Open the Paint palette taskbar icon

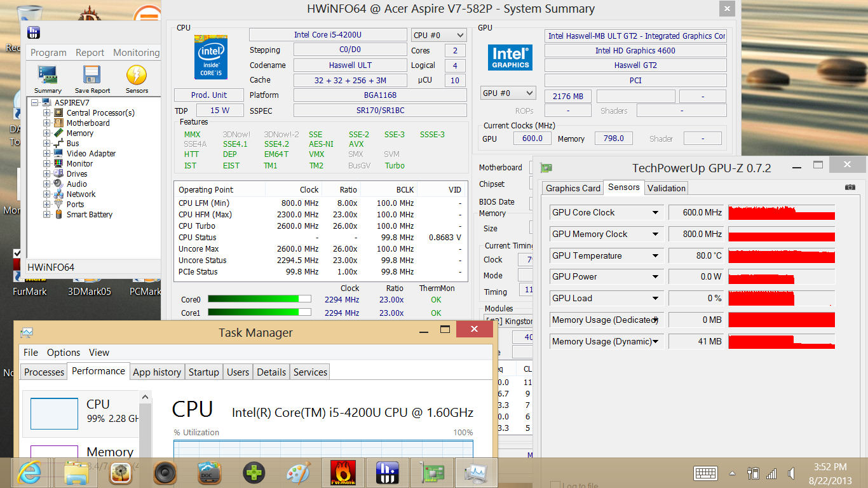click(298, 473)
